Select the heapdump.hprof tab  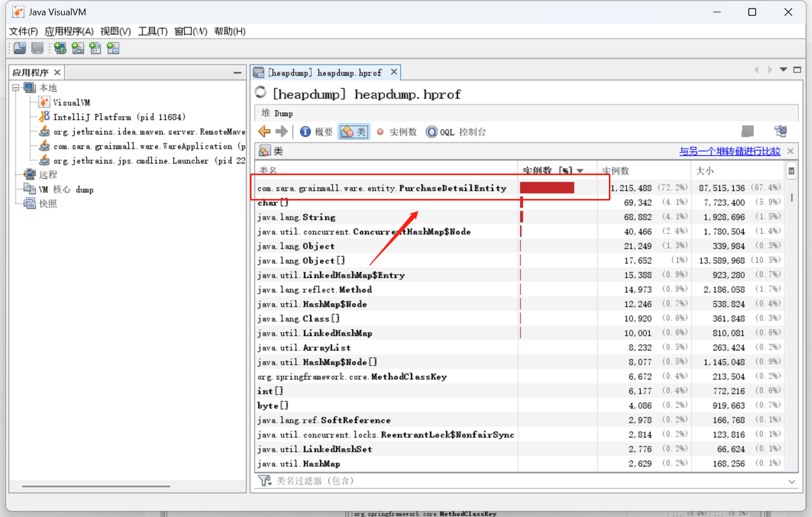coord(325,73)
